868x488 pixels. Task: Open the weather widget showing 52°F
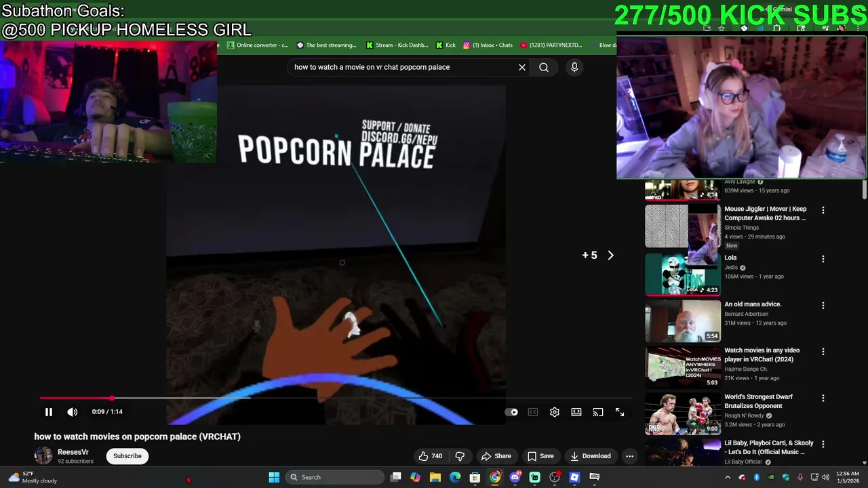pyautogui.click(x=32, y=477)
